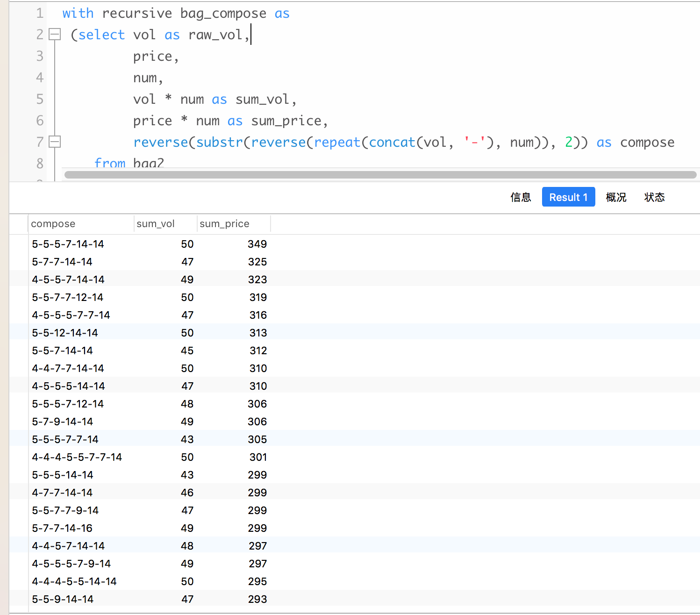Click the sum_price value 301
The image size is (700, 615).
(258, 457)
